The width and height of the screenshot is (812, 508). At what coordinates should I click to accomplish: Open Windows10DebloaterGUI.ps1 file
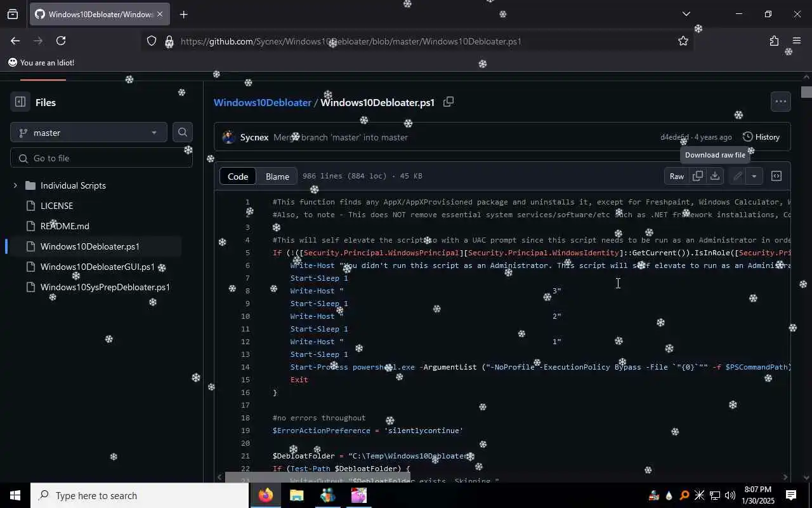click(98, 267)
